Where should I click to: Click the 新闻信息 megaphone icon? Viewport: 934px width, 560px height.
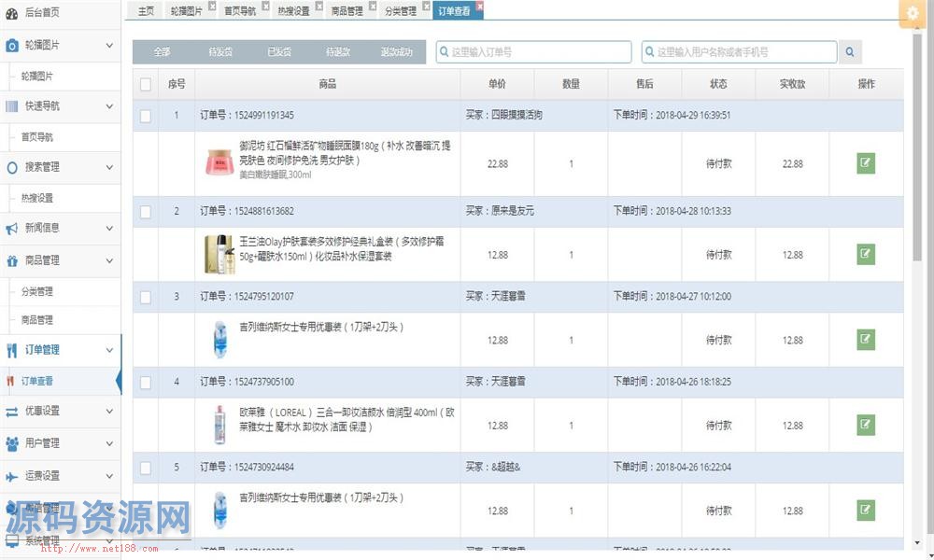click(x=12, y=229)
